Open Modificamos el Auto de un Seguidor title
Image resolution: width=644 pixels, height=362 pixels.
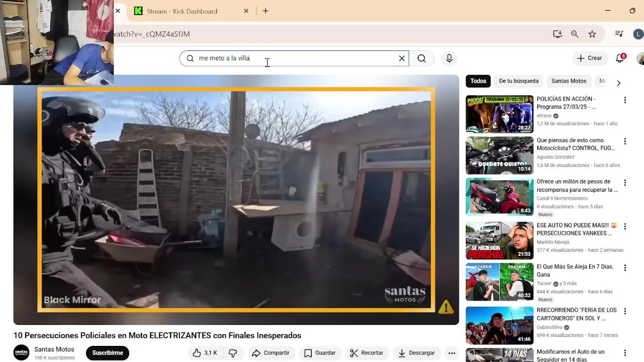[x=571, y=355]
